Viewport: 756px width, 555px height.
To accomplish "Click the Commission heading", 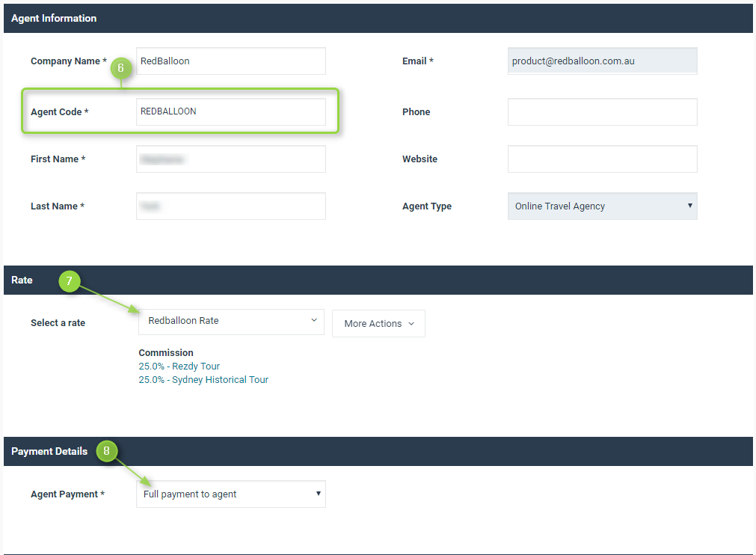I will [166, 353].
